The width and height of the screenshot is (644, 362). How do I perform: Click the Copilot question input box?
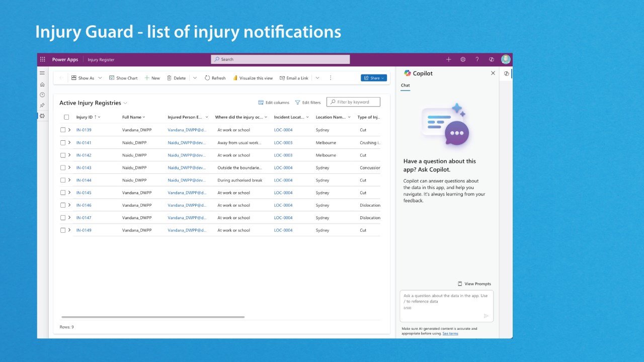(447, 306)
